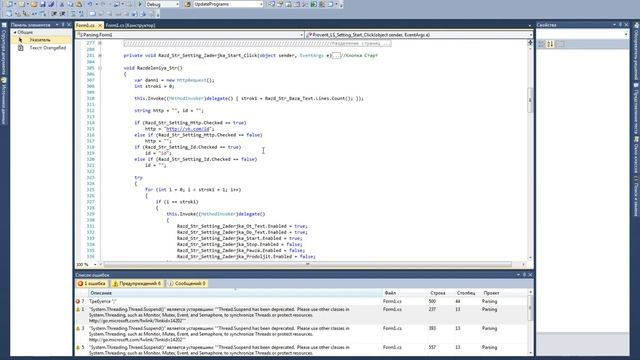
Task: Collapse the Razdeleniya_Str method at line 305
Action: pos(100,68)
